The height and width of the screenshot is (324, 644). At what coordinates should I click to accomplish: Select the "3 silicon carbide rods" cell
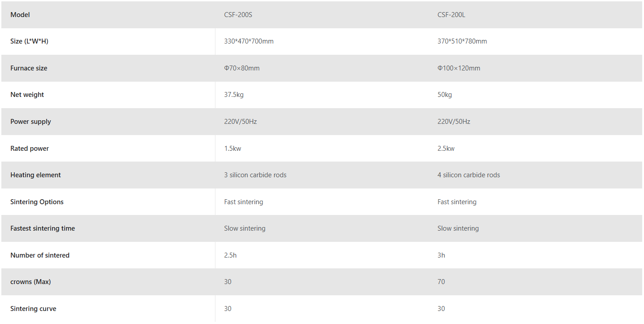[x=255, y=175]
